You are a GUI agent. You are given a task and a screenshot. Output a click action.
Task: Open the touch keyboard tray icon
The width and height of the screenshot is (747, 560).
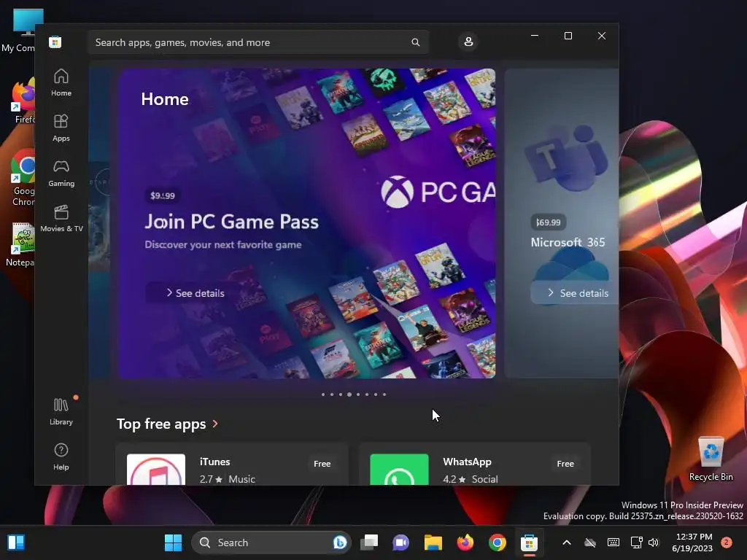(614, 542)
